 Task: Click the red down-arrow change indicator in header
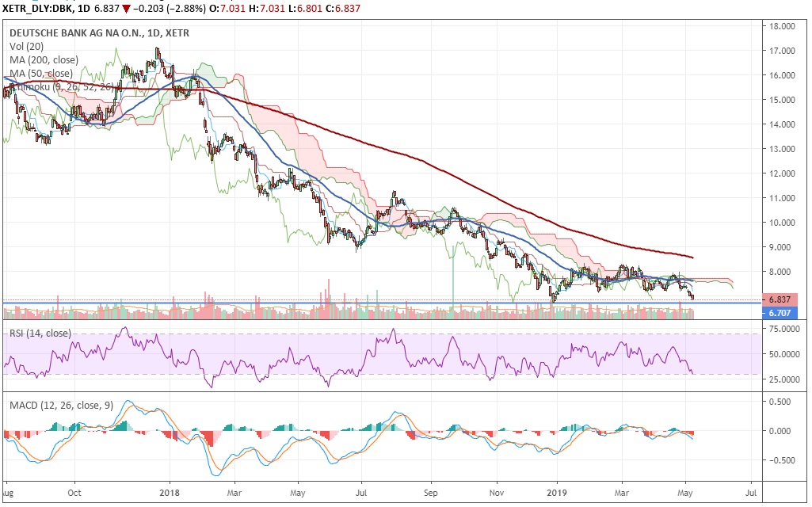[126, 10]
